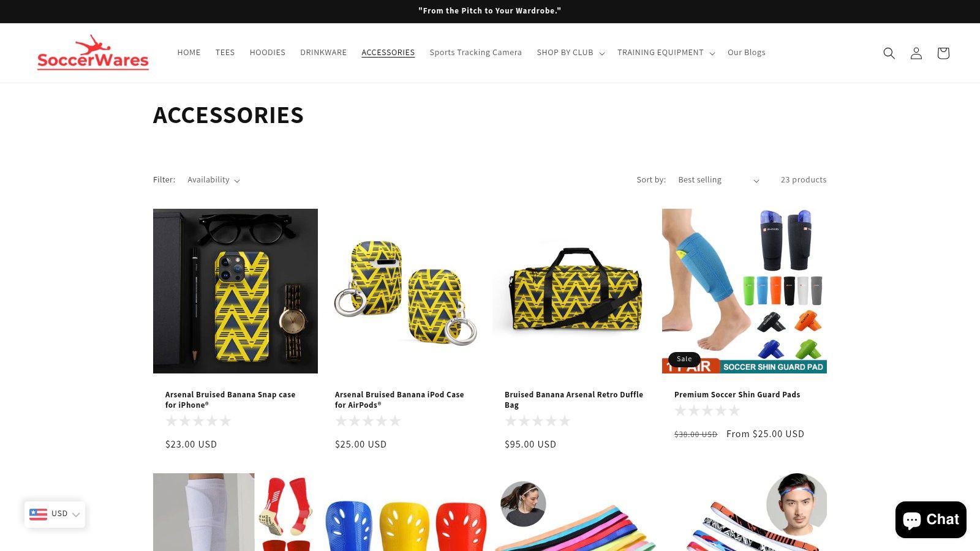980x551 pixels.
Task: Open Arsenal Bruised Banana iPod Case link
Action: pos(399,400)
